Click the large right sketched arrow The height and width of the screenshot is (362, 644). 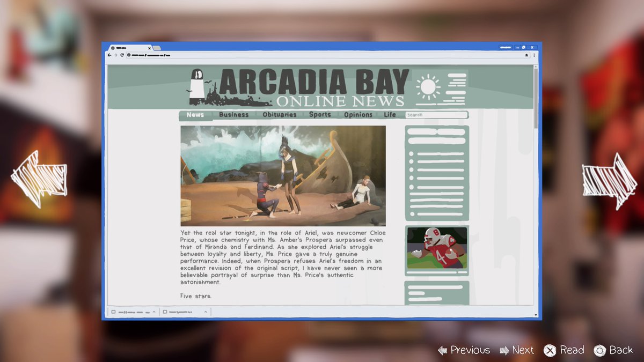609,181
